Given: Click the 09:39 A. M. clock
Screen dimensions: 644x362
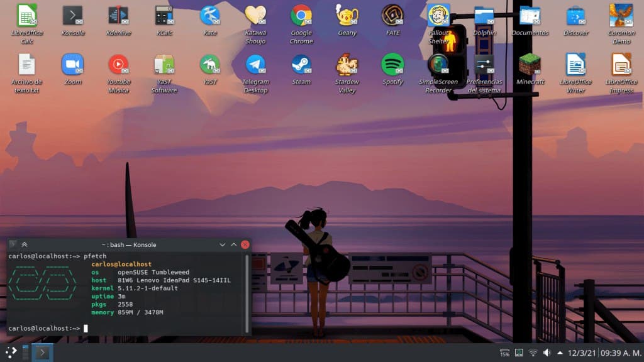Looking at the screenshot, I should coord(621,353).
